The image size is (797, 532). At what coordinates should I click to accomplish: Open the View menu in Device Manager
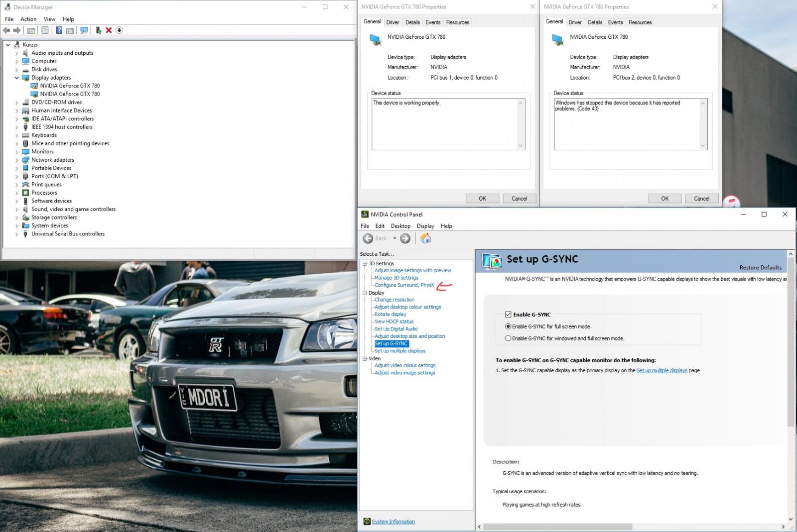pos(49,19)
